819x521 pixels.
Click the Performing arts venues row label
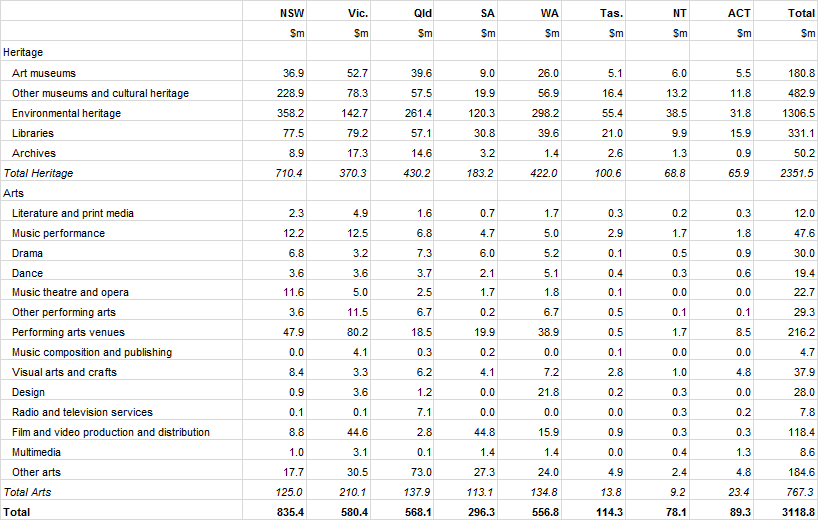pyautogui.click(x=68, y=332)
